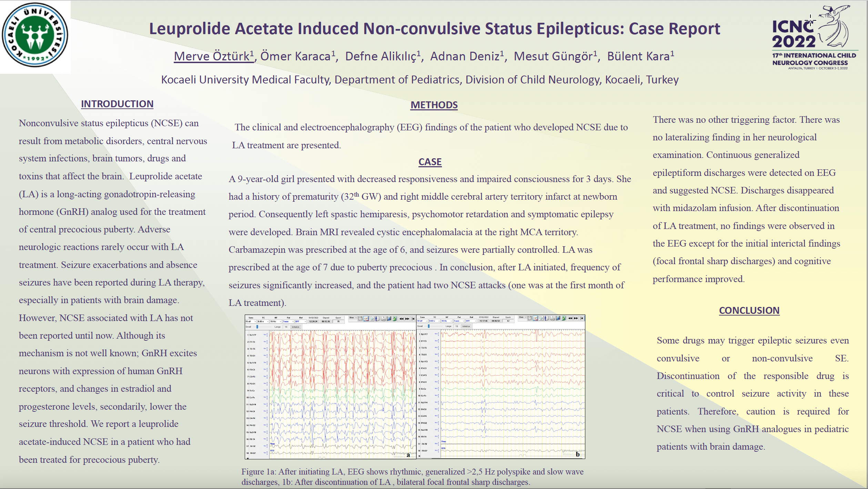868x489 pixels.
Task: Click the save disk icon in EEG panel a
Action: [360, 319]
